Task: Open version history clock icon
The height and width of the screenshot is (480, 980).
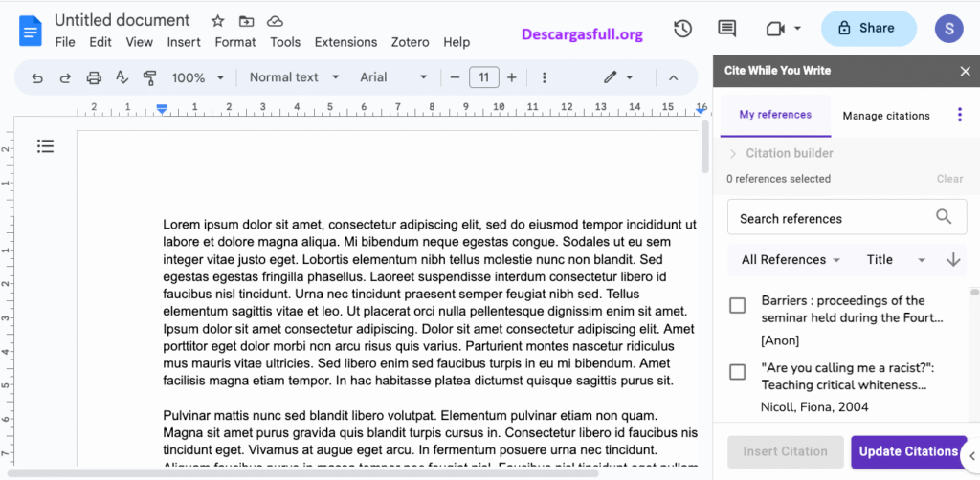Action: coord(682,29)
